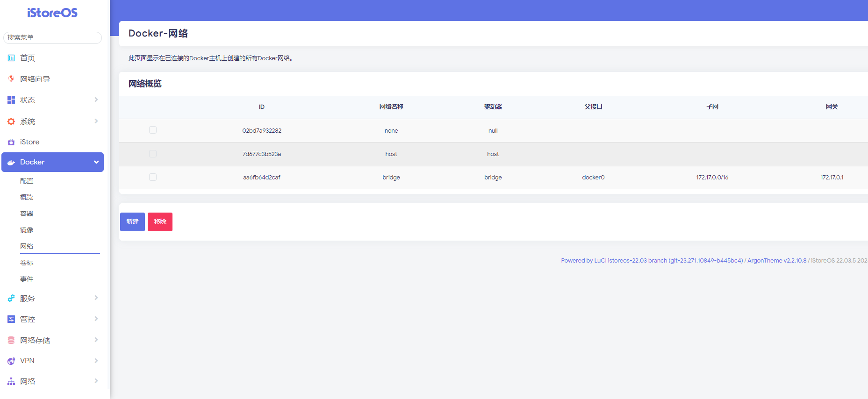Expand the Services menu arrow
Viewport: 868px width, 399px height.
tap(96, 298)
